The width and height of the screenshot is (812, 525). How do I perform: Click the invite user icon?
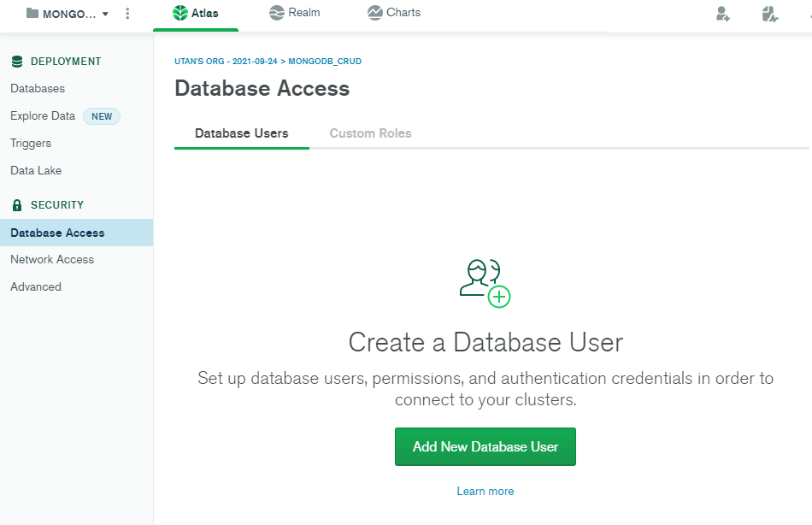(x=723, y=14)
